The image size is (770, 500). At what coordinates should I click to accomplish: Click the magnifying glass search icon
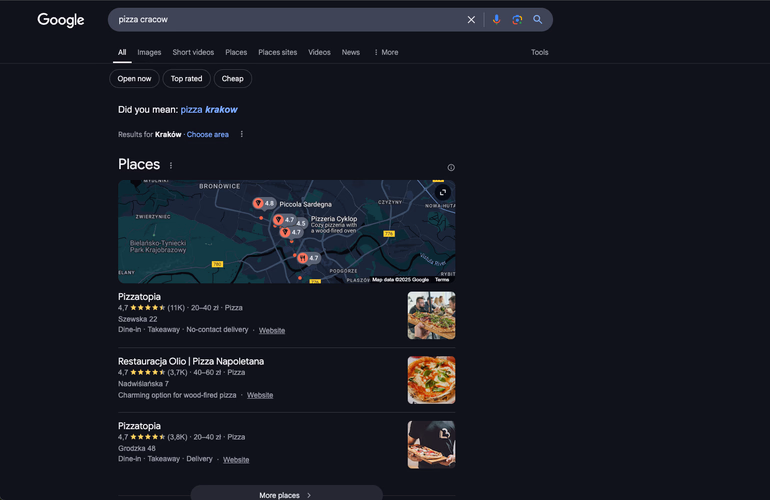click(x=538, y=20)
